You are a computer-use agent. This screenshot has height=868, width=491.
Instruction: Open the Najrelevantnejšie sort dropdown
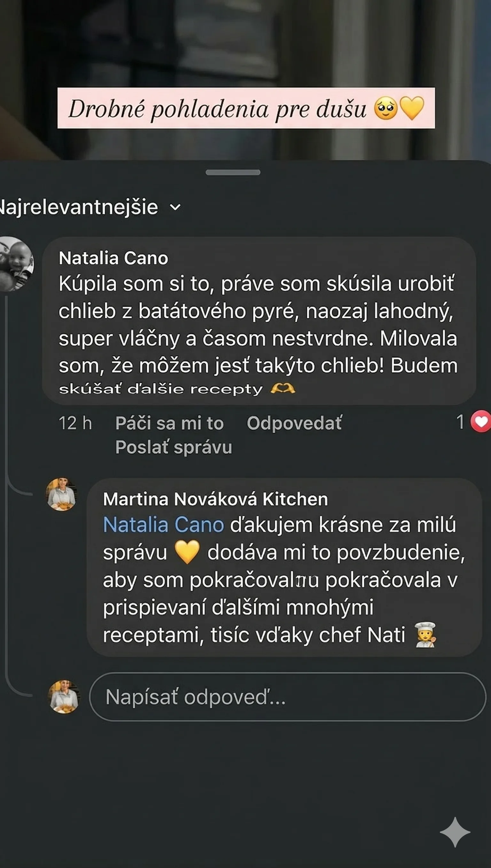79,207
